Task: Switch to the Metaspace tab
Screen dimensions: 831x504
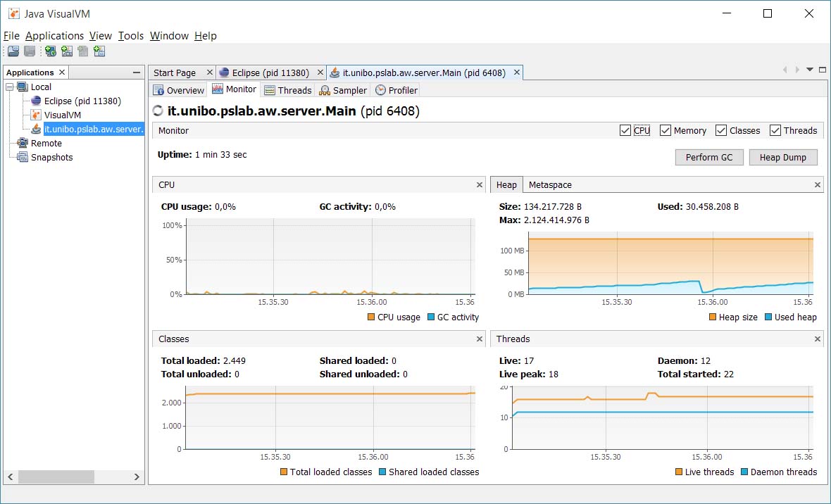Action: [550, 185]
